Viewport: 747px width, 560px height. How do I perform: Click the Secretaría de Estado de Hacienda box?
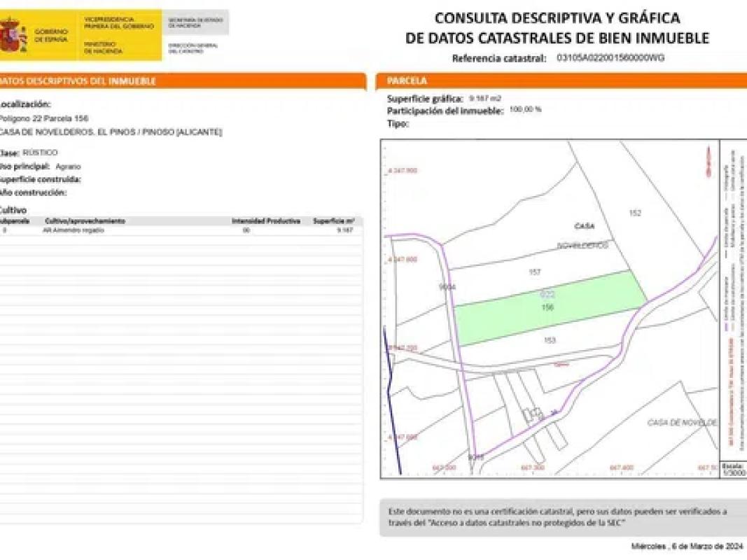[x=195, y=22]
